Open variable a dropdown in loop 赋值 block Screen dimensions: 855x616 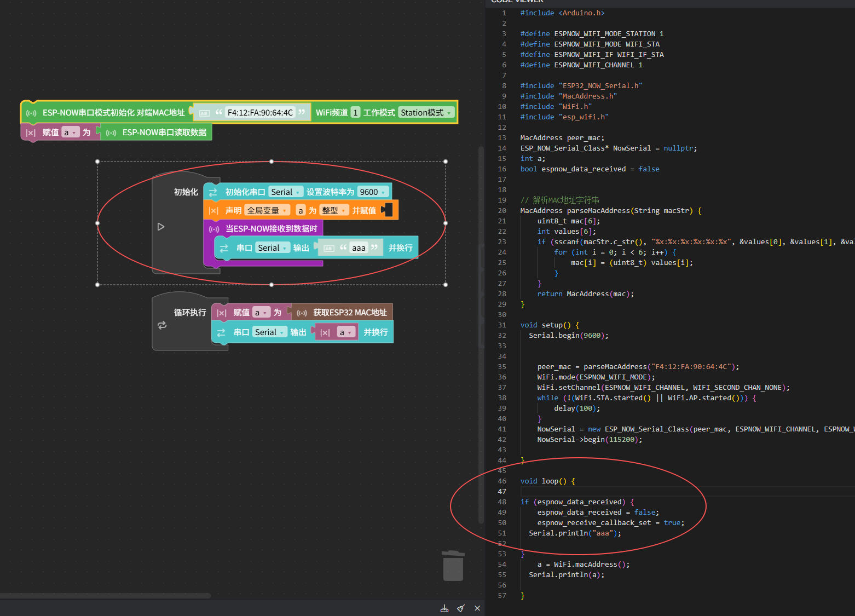261,313
